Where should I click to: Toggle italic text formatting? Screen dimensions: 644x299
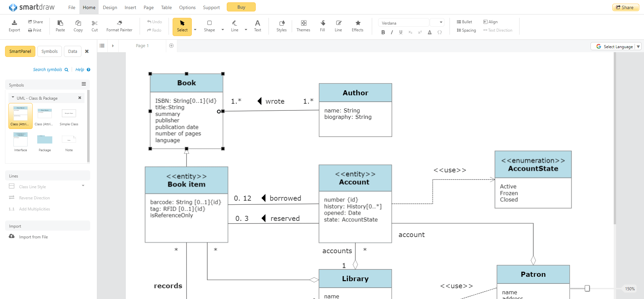(x=392, y=32)
